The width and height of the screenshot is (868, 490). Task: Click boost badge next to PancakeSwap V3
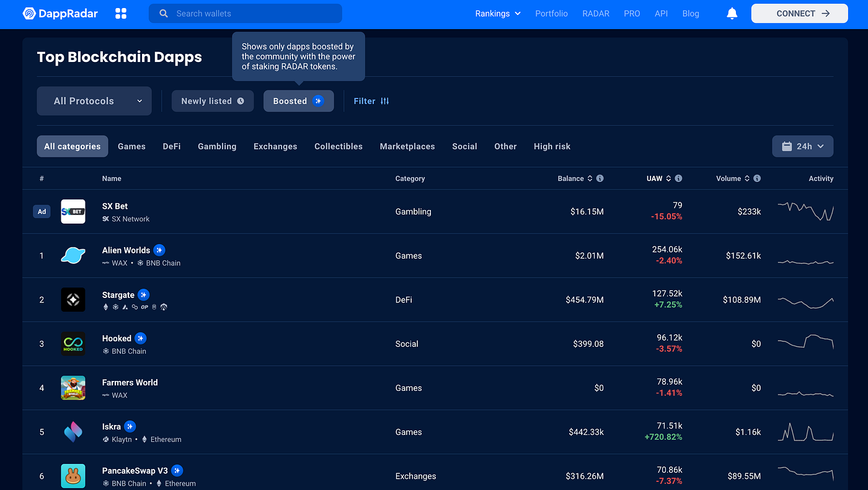coord(177,470)
